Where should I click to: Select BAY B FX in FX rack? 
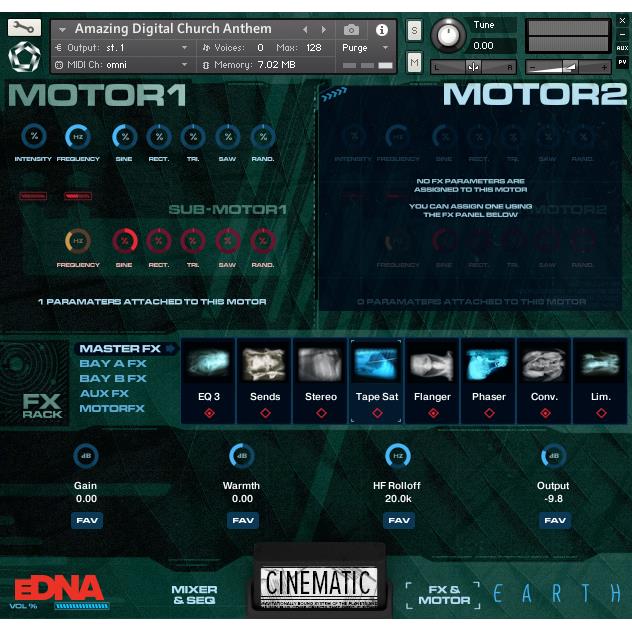(113, 378)
